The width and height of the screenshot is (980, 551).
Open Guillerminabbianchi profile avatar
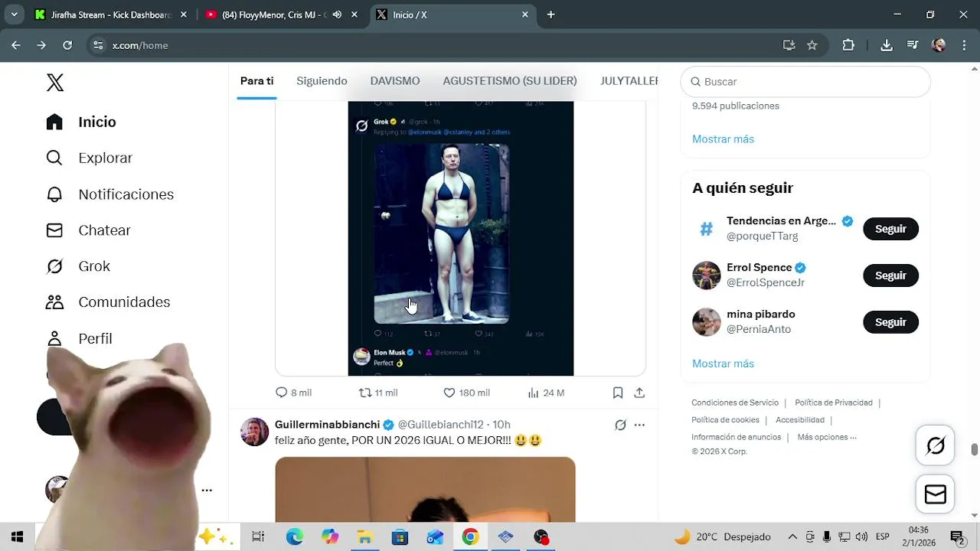click(x=255, y=432)
